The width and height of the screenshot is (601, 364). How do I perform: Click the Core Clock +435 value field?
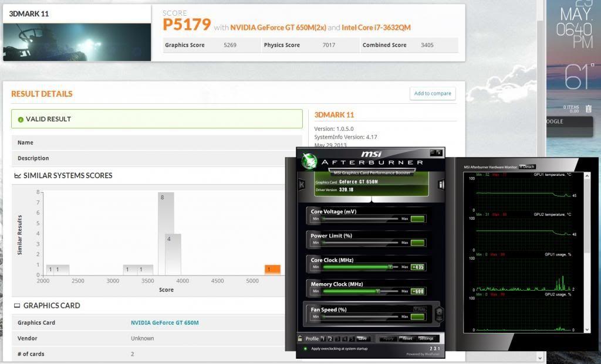417,267
